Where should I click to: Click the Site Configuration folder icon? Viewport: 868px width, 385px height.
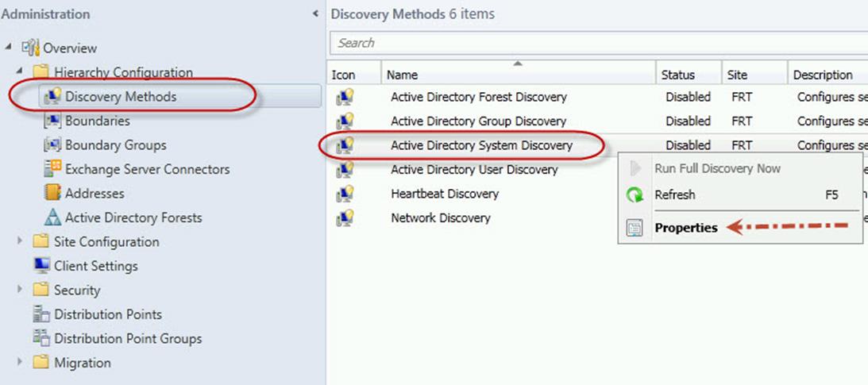[x=41, y=242]
